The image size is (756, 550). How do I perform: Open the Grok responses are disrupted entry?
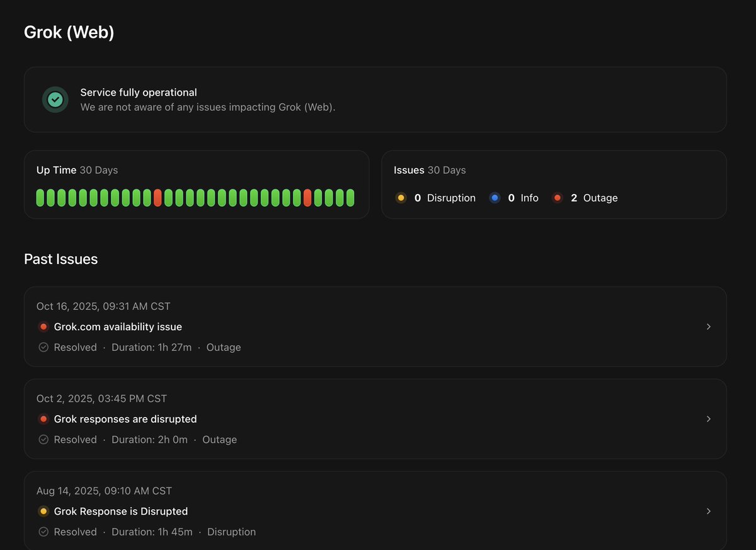375,419
